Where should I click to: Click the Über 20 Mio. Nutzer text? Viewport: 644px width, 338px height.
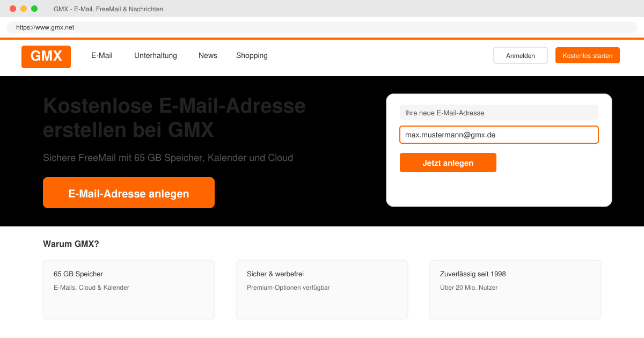coord(469,288)
